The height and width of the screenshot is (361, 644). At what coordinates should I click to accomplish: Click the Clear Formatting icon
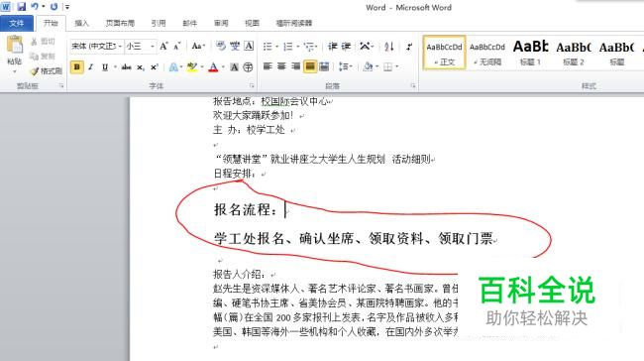(x=221, y=46)
